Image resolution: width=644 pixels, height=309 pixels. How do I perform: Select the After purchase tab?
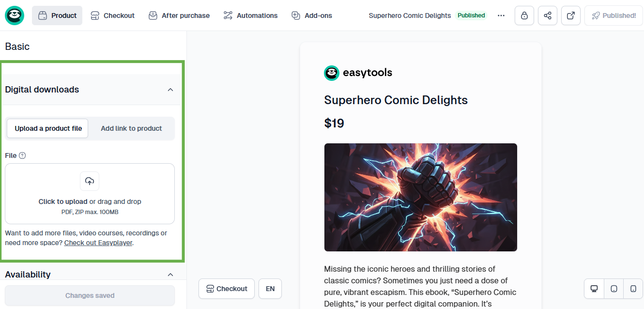(179, 15)
